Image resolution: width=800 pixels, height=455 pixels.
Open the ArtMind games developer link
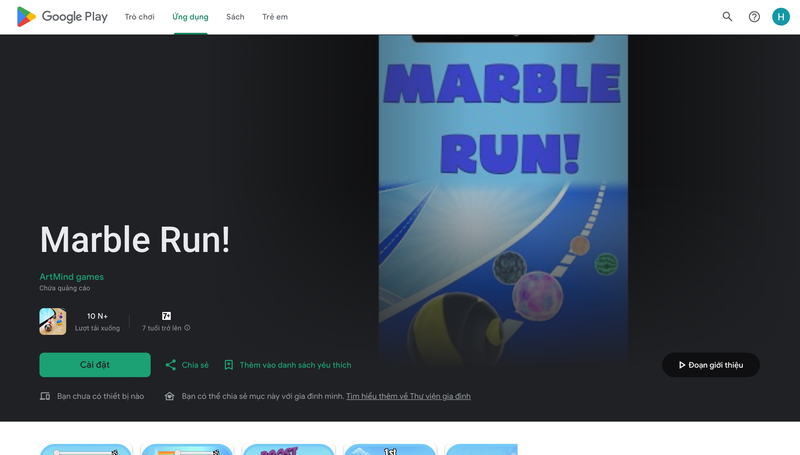click(x=71, y=276)
